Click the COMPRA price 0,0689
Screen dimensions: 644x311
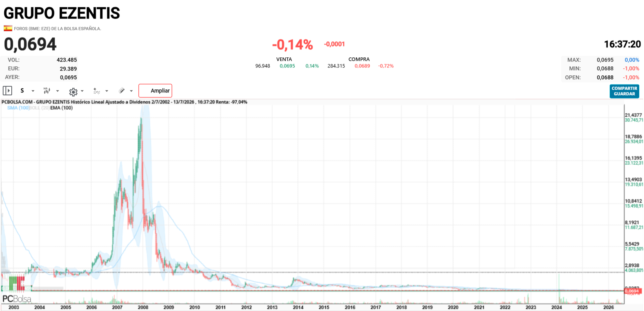362,66
